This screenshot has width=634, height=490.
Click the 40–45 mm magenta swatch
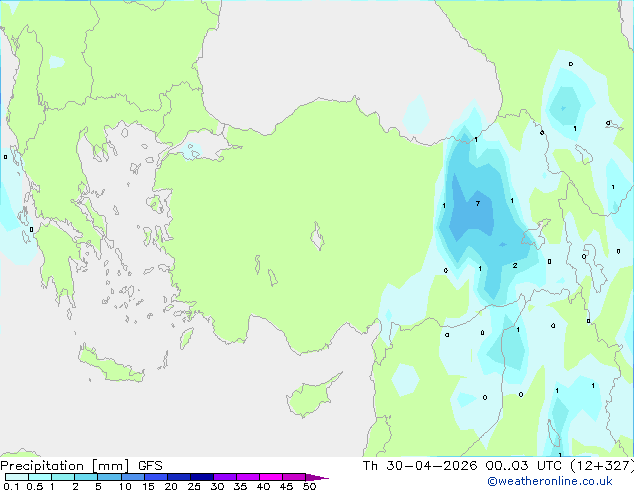[271, 477]
